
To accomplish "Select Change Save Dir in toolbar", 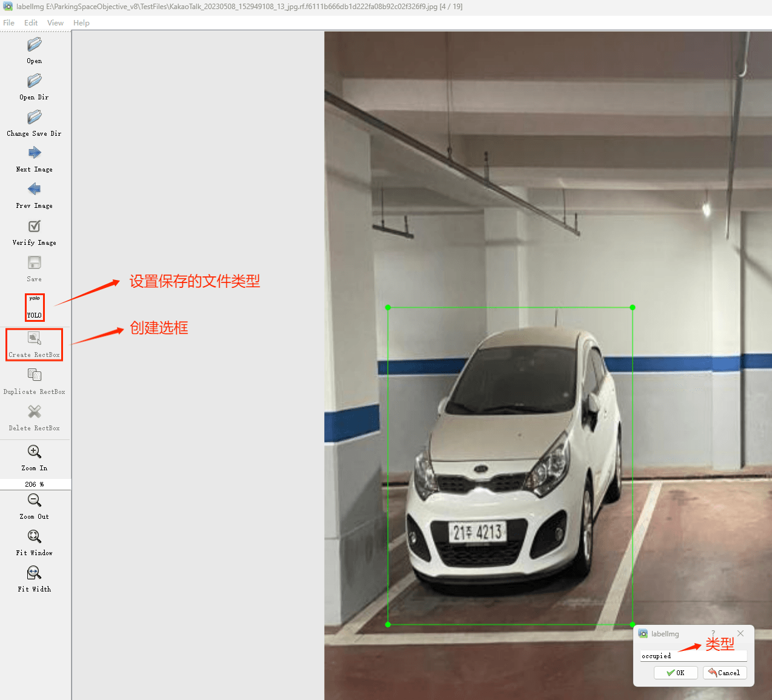I will pos(35,124).
